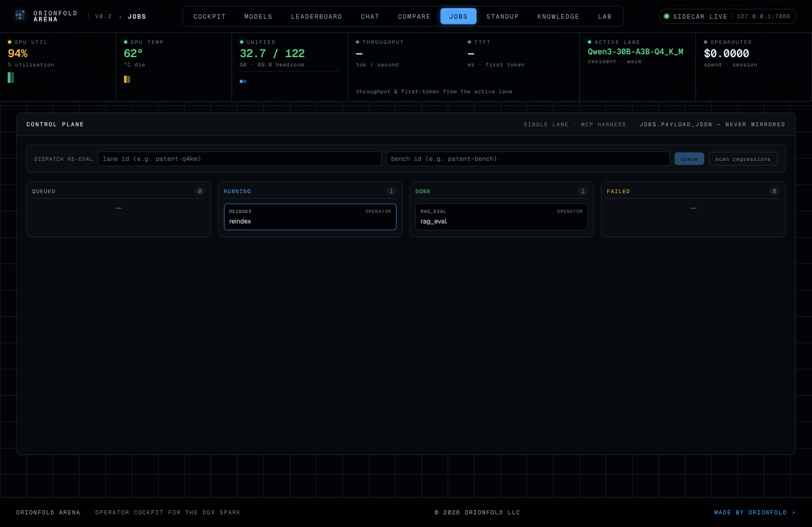Click the Failed column header

(618, 192)
